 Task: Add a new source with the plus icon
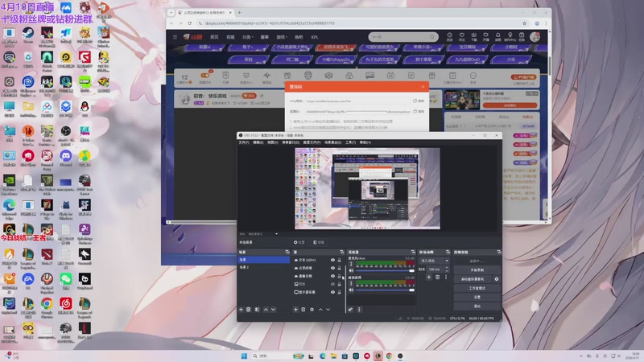click(295, 310)
